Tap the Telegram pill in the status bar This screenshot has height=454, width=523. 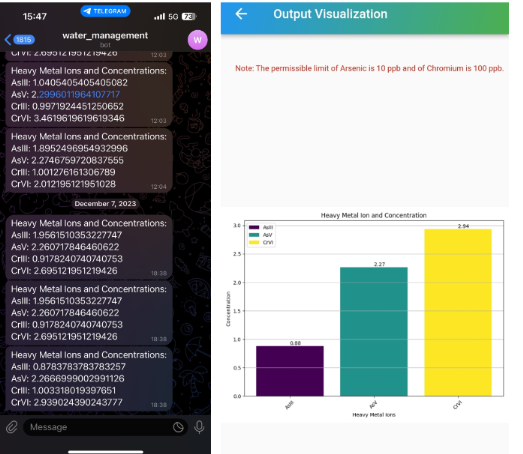(x=105, y=11)
